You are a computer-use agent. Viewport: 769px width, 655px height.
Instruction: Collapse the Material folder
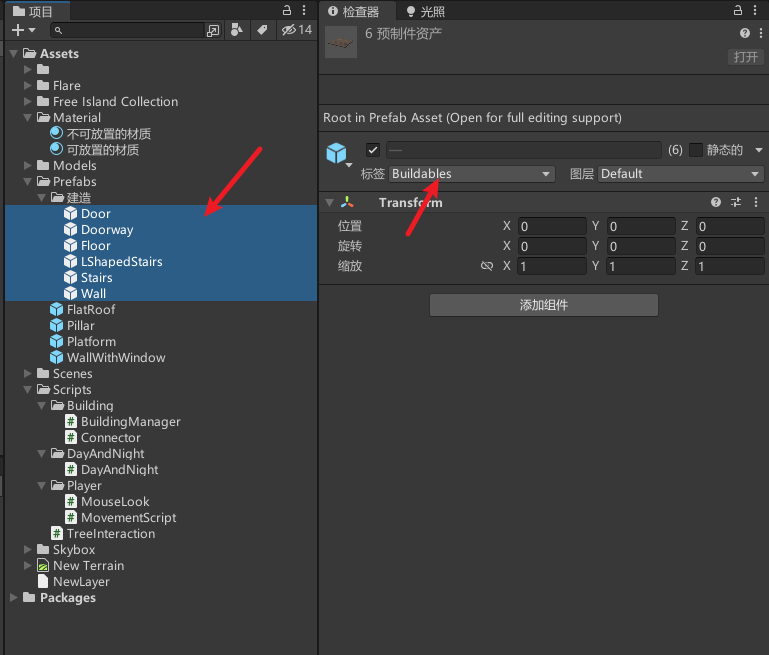(27, 118)
